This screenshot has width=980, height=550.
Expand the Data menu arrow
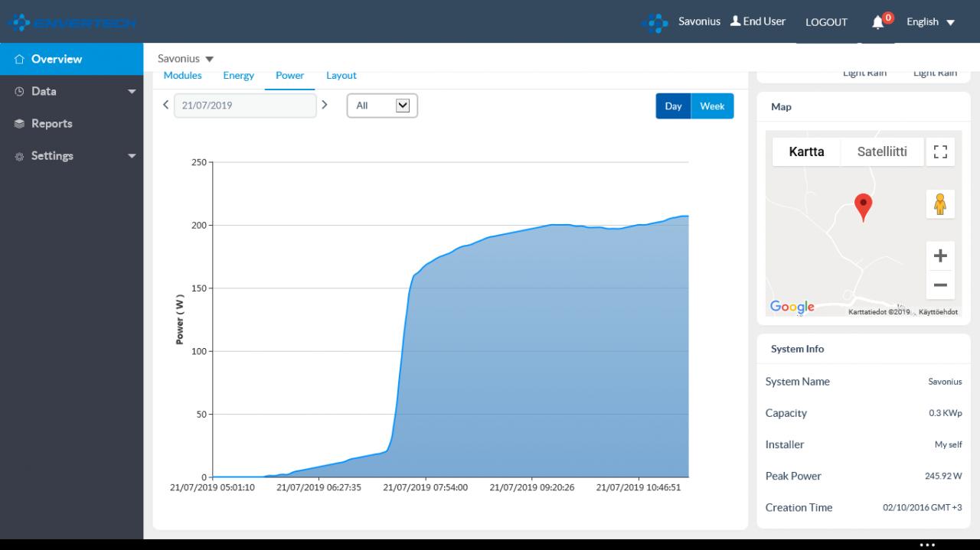click(x=132, y=92)
